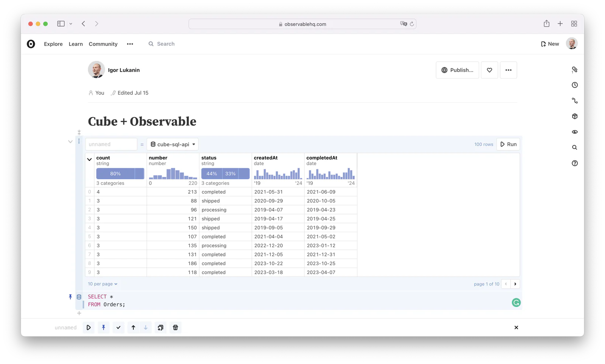Click the createdAt column header
The width and height of the screenshot is (605, 364).
coord(265,158)
